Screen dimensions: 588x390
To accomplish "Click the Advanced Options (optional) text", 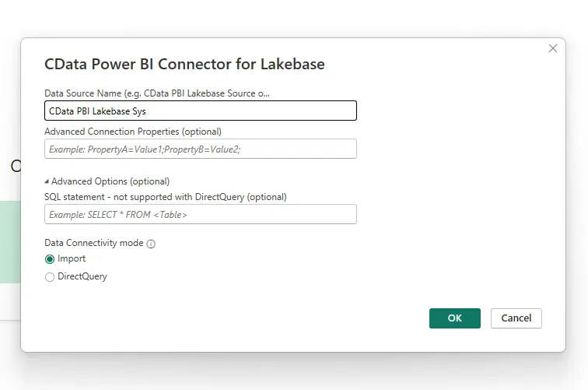I will tap(110, 181).
